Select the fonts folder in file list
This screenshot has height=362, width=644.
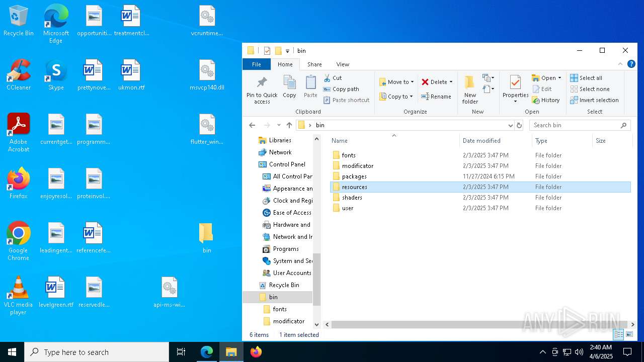click(x=480, y=155)
